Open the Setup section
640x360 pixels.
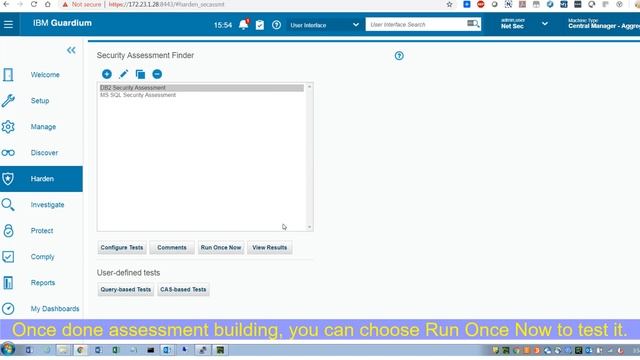coord(41,101)
